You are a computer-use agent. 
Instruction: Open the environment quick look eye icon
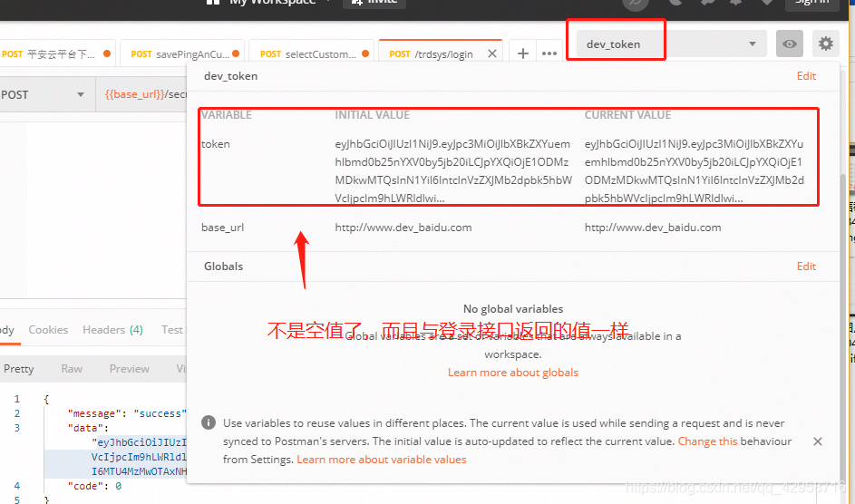pos(790,44)
